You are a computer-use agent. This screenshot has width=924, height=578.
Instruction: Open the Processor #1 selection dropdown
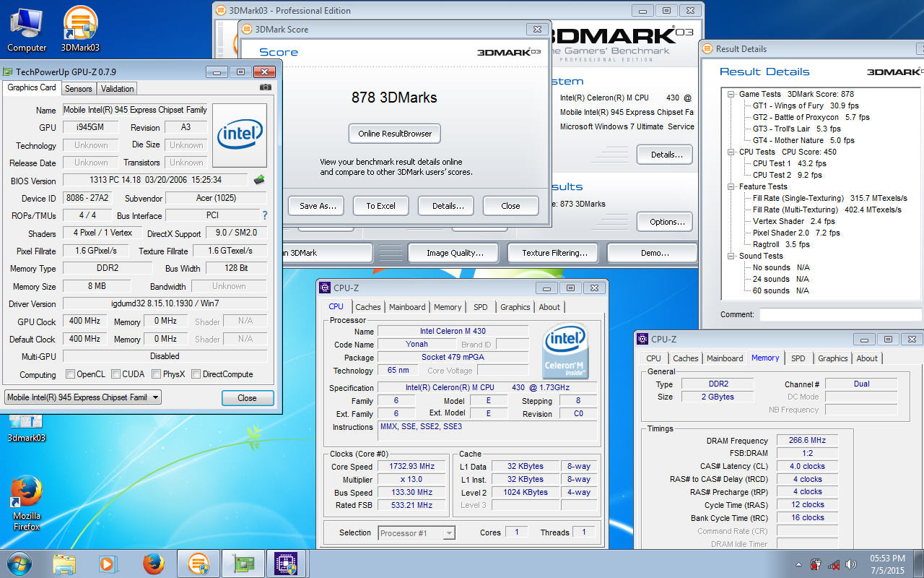[x=417, y=533]
